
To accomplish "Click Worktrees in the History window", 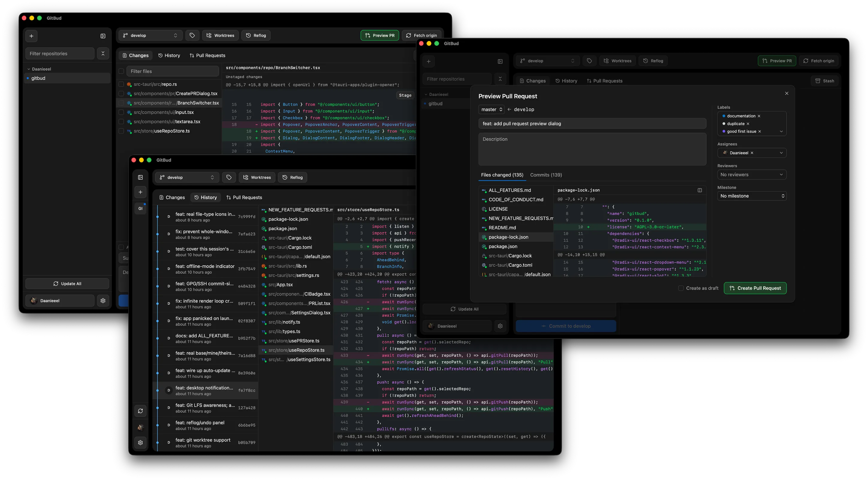I will 257,177.
